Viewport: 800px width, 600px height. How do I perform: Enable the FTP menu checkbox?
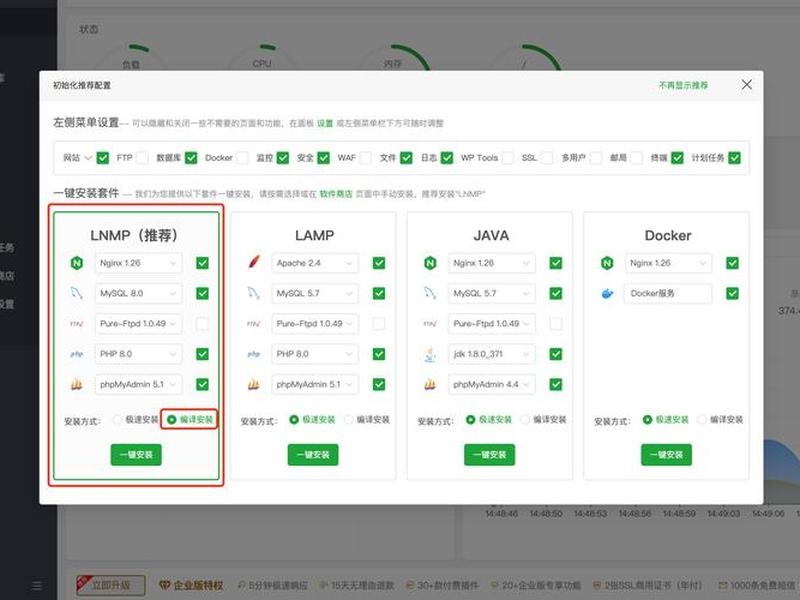[142, 158]
